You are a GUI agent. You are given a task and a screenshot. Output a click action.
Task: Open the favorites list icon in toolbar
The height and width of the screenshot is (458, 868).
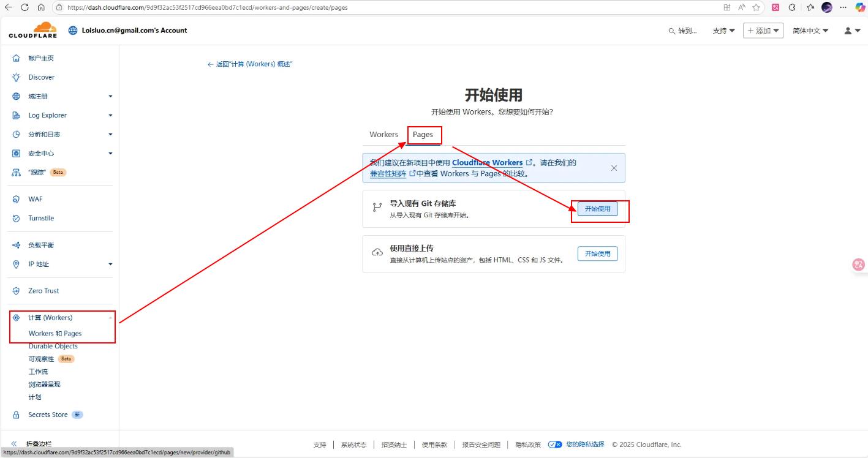point(810,7)
